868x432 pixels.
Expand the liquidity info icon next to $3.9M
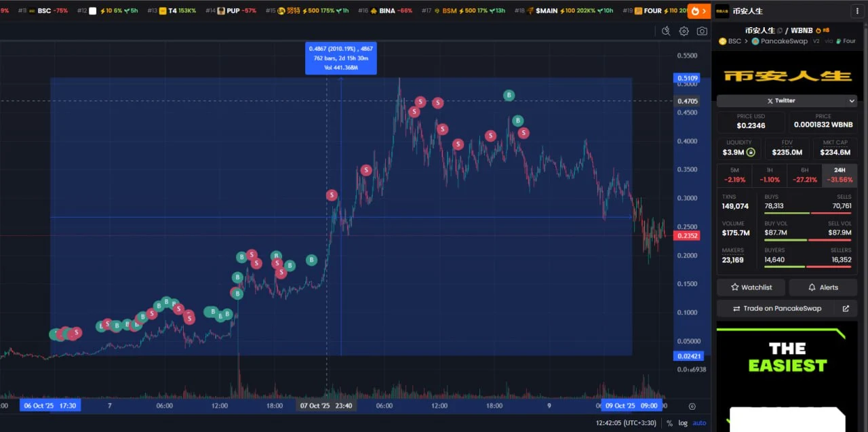[751, 153]
